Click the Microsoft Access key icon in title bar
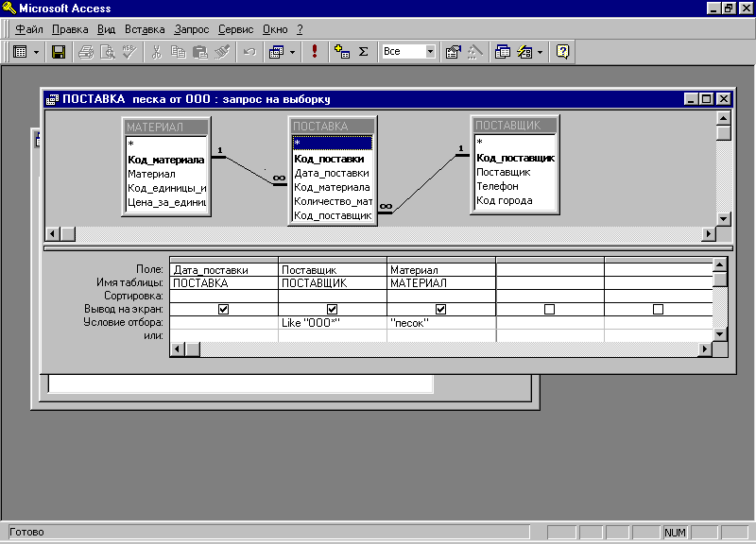This screenshot has height=544, width=756. (9, 8)
